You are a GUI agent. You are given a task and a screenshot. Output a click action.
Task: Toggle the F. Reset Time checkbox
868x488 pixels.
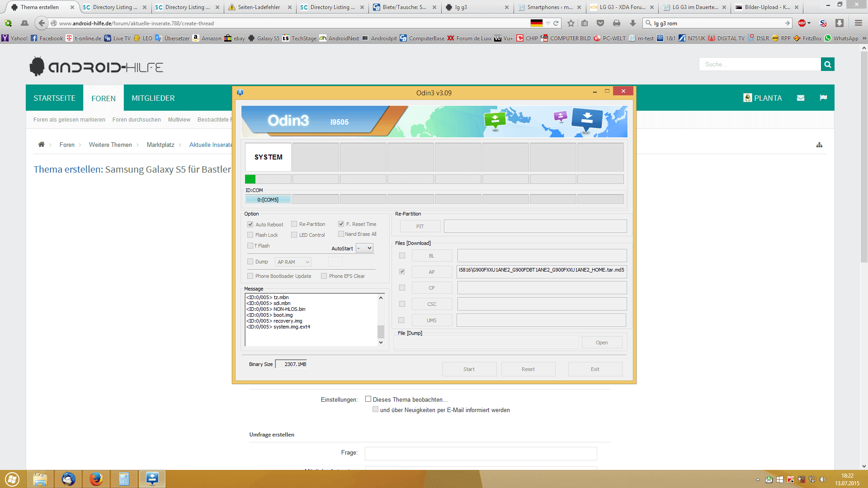click(341, 224)
